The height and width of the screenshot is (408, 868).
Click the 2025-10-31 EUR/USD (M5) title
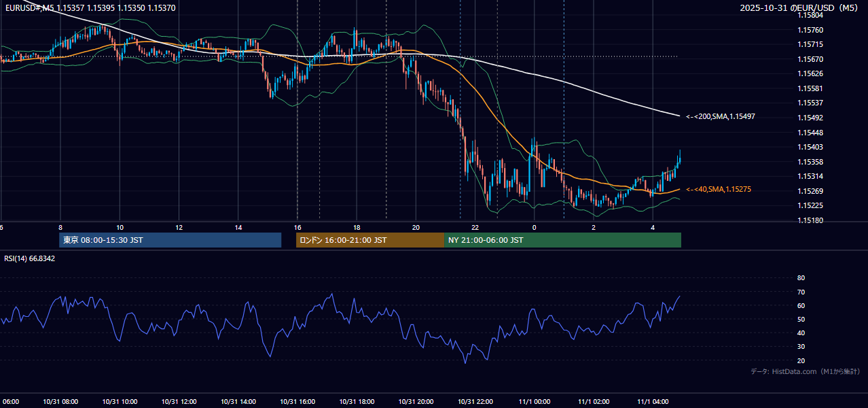[799, 7]
